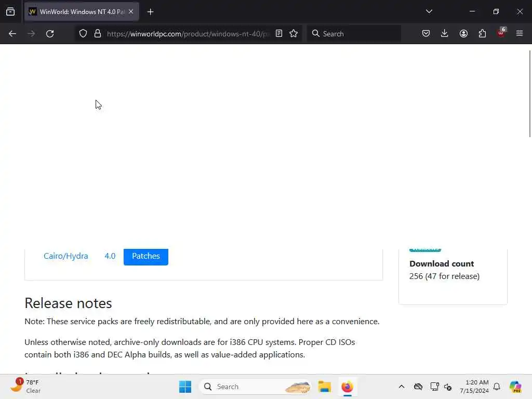
Task: Open File Explorer from the taskbar
Action: (324, 387)
